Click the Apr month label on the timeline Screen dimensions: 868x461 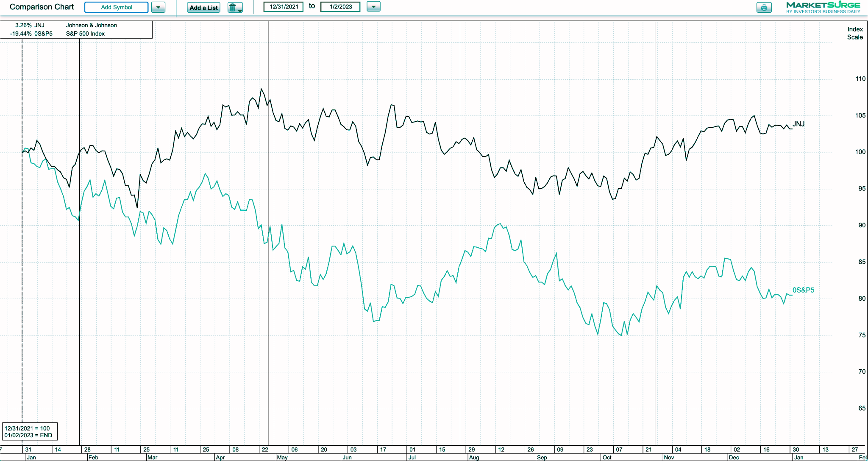click(220, 458)
